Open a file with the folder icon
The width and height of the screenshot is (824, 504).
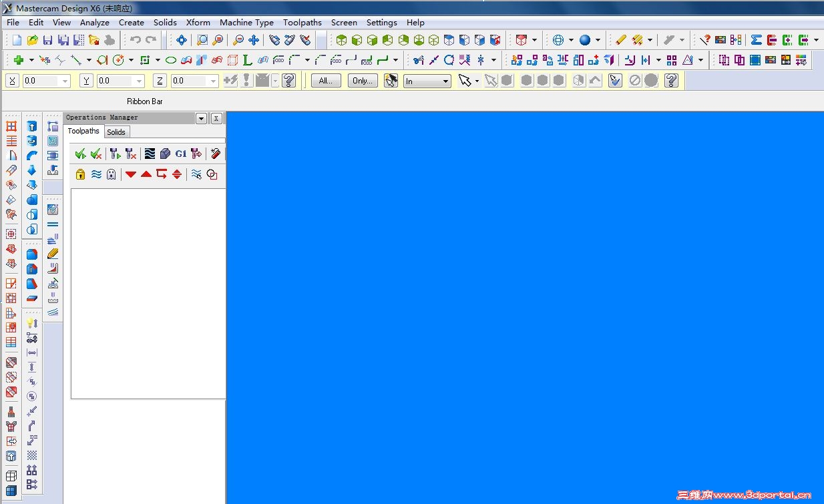pos(32,40)
